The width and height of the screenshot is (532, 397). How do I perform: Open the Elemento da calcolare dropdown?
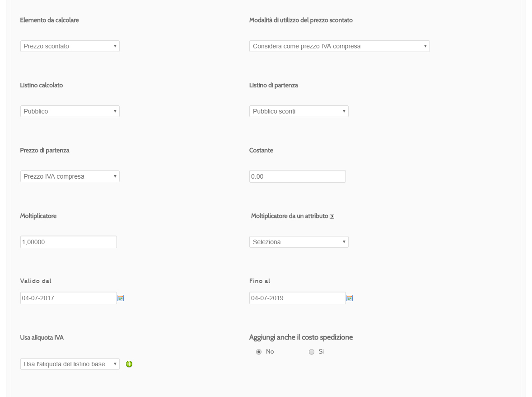70,46
